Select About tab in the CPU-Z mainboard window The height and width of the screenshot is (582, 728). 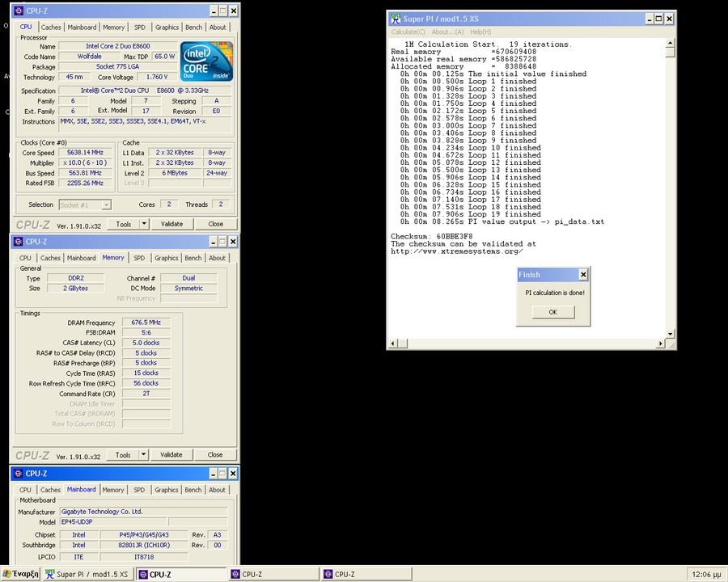217,490
